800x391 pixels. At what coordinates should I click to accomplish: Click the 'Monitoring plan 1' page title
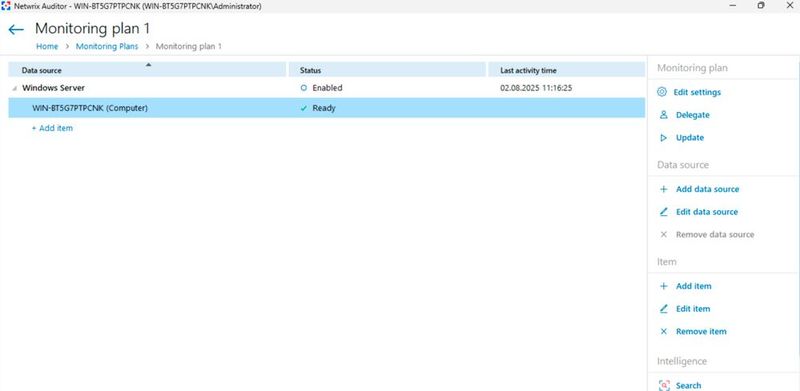click(x=92, y=28)
